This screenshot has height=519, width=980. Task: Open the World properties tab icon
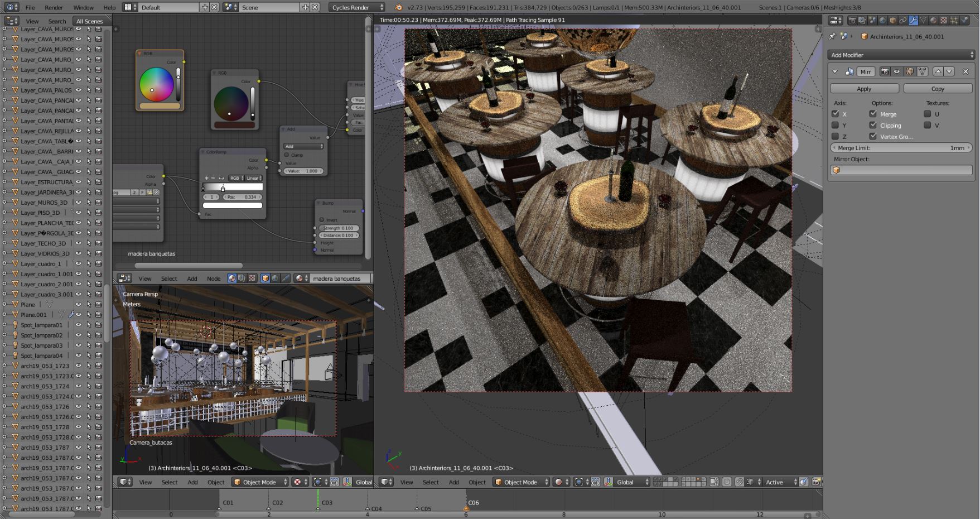pyautogui.click(x=882, y=21)
